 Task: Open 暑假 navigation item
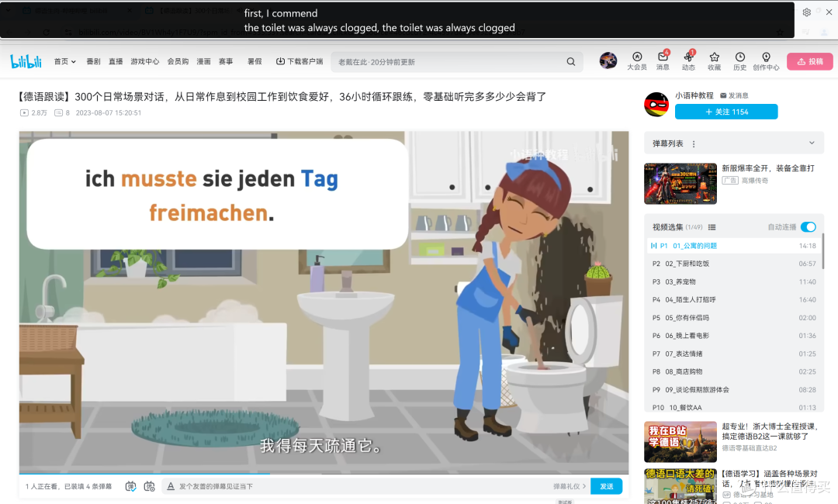coord(255,61)
